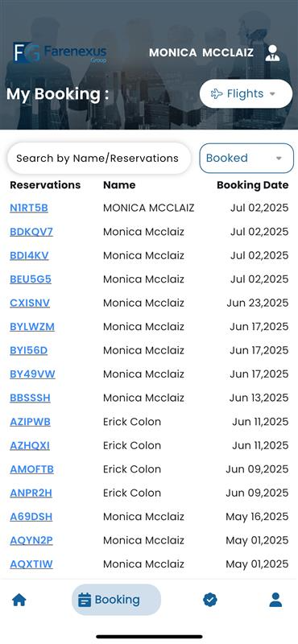Open reservation N1RT5B
Screen dimensions: 298x644
pyautogui.click(x=29, y=208)
